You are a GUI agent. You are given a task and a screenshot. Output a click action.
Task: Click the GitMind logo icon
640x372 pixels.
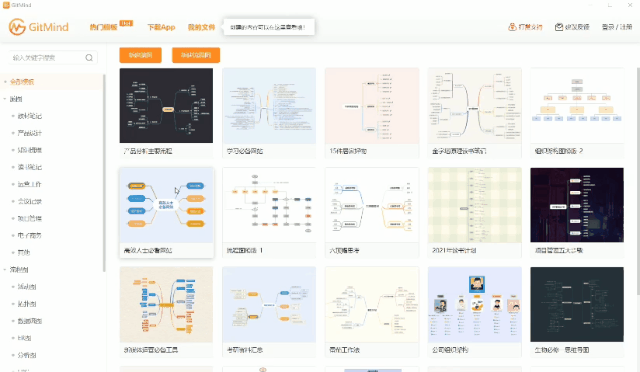point(17,27)
